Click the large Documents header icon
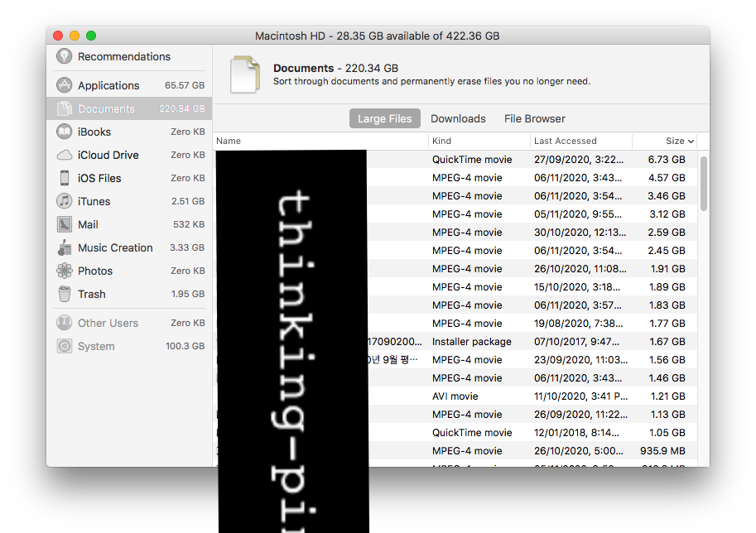756x533 pixels. [x=245, y=74]
